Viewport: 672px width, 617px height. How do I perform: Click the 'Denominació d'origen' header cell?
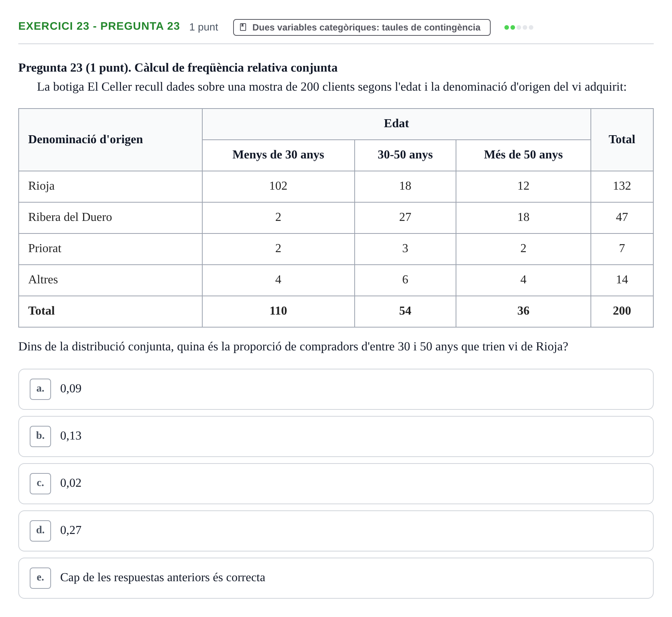[x=110, y=139]
